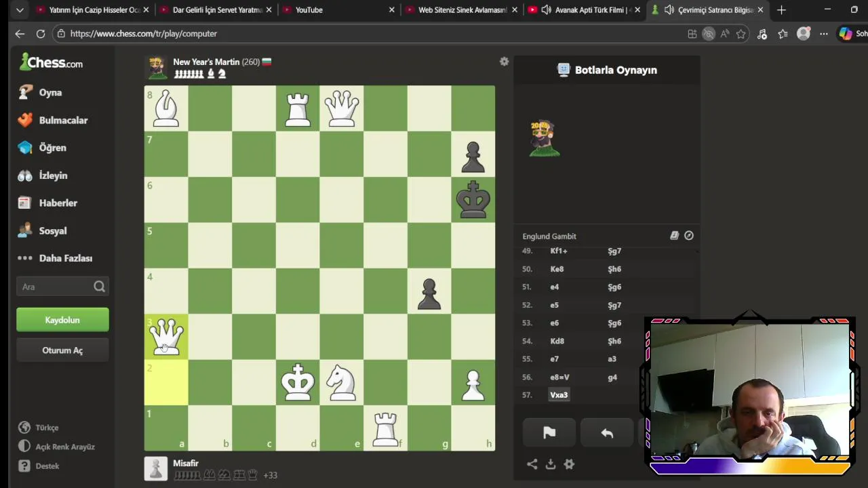Click the share game icon
This screenshot has height=488, width=868.
(532, 464)
